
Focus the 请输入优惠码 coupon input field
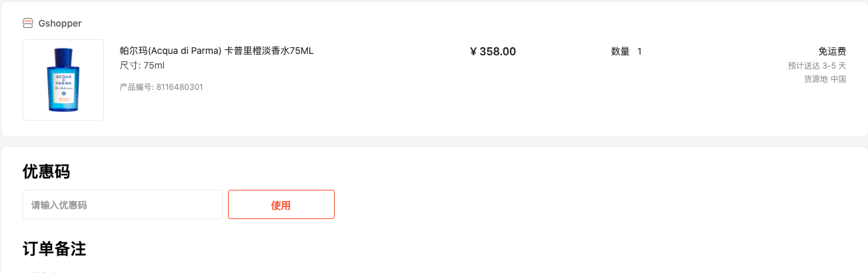coord(123,204)
